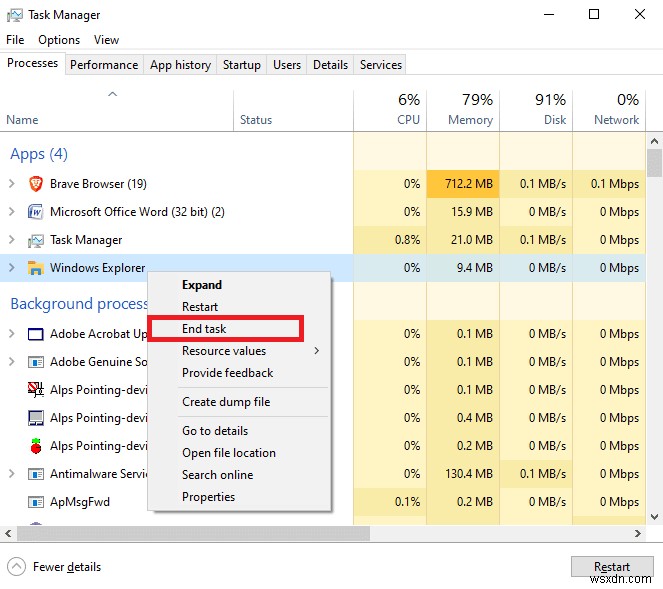
Task: Click the first Alps Pointing-device icon with red mark
Action: coord(36,389)
